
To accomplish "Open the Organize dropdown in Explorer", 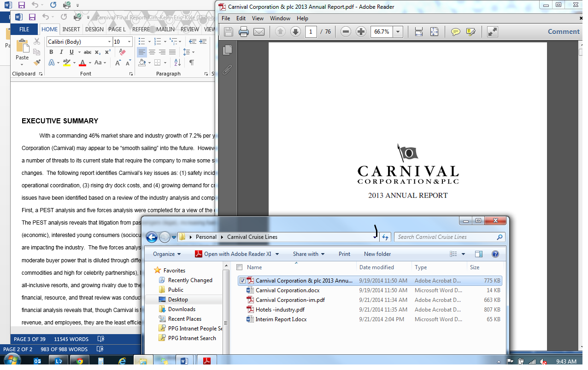I will coord(167,254).
